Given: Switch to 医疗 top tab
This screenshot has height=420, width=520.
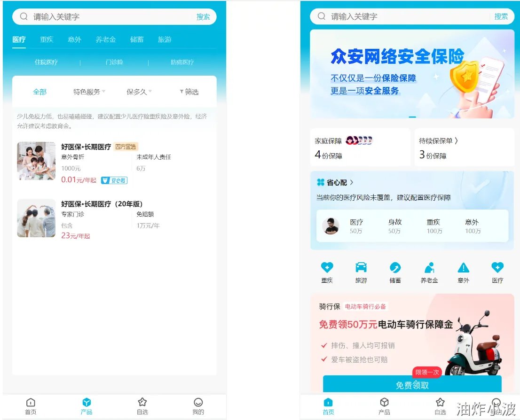Looking at the screenshot, I should point(19,39).
